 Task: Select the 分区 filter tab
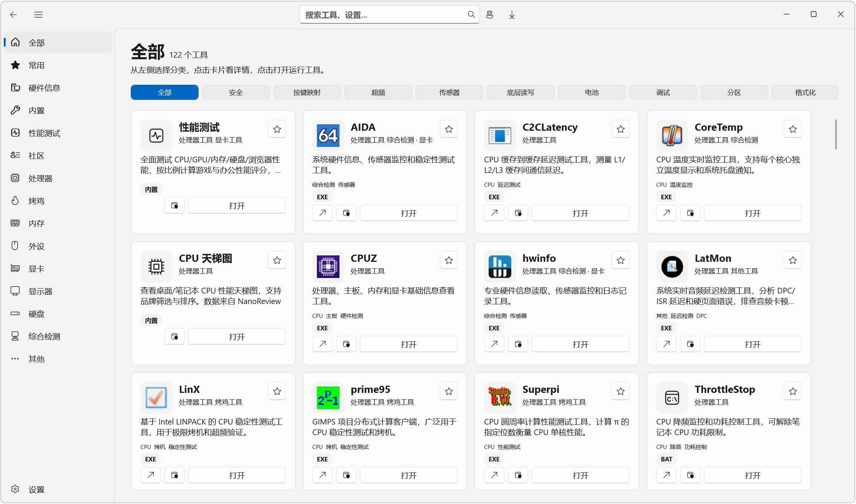pos(734,93)
